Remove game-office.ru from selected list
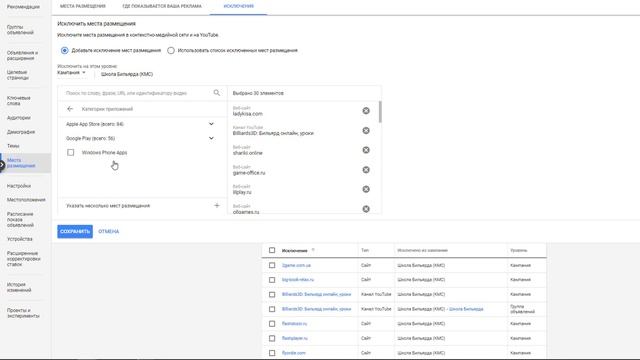 (x=366, y=170)
